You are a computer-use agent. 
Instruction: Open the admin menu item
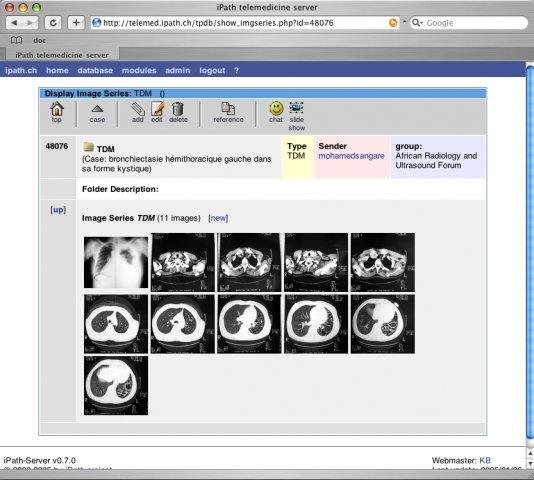click(178, 71)
